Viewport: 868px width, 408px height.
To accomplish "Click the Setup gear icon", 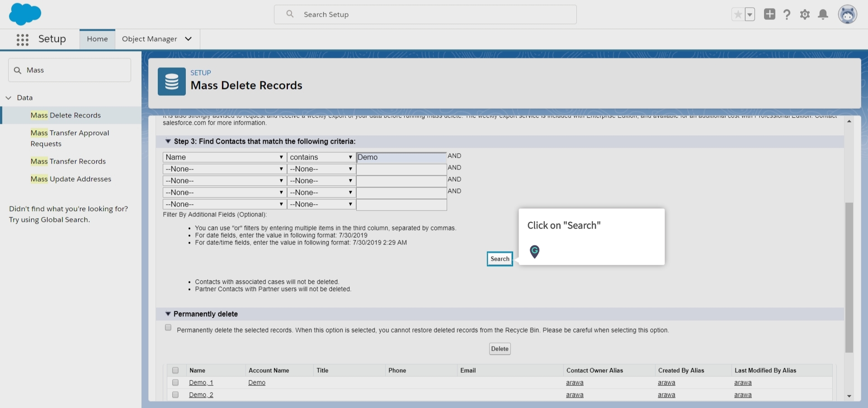I will (805, 14).
